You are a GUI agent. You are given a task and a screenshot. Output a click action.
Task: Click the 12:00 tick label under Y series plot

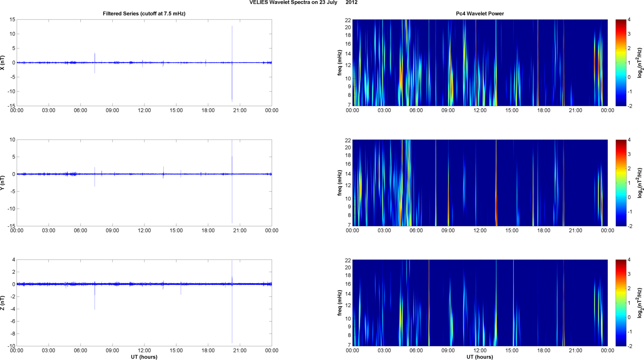click(x=144, y=231)
